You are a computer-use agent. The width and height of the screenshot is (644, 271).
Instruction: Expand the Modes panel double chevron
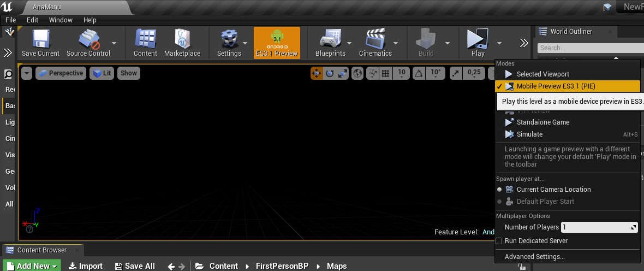pos(8,52)
